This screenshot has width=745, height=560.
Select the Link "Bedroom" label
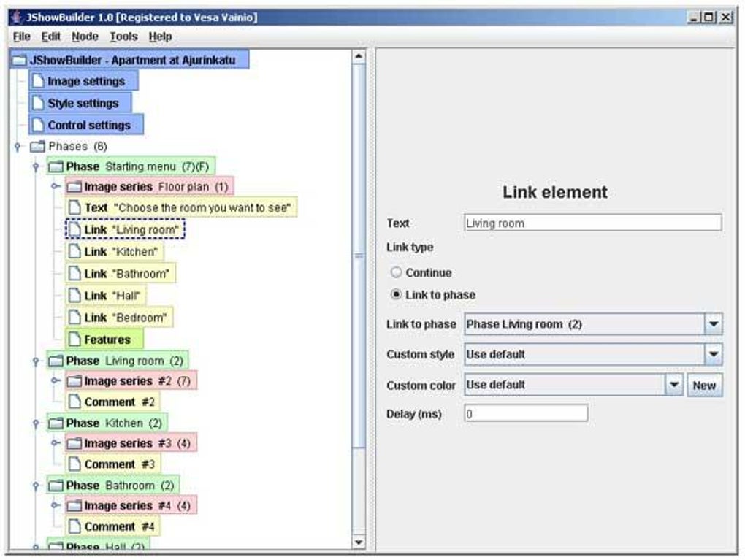[126, 318]
